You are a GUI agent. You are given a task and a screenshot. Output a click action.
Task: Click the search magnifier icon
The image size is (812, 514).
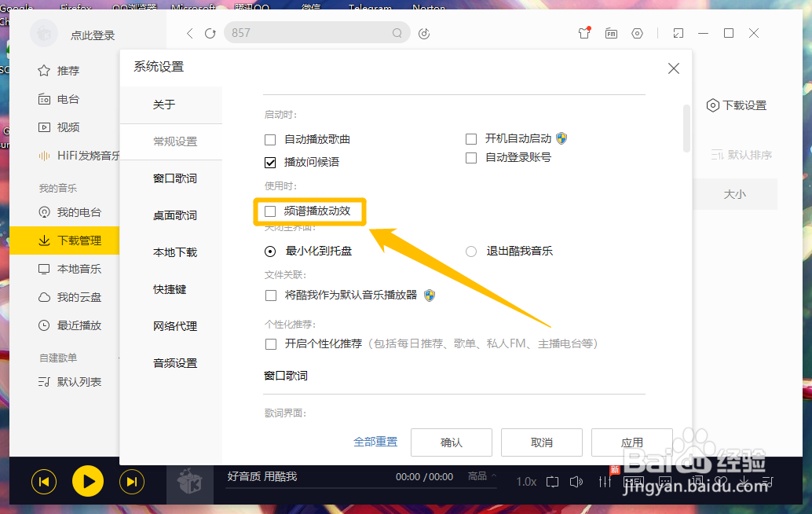[397, 33]
